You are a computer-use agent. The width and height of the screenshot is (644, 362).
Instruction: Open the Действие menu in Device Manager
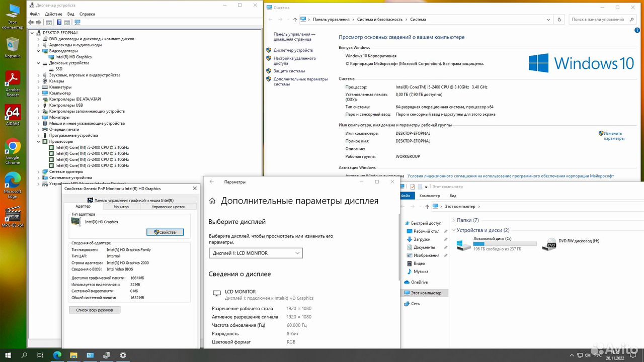click(53, 14)
